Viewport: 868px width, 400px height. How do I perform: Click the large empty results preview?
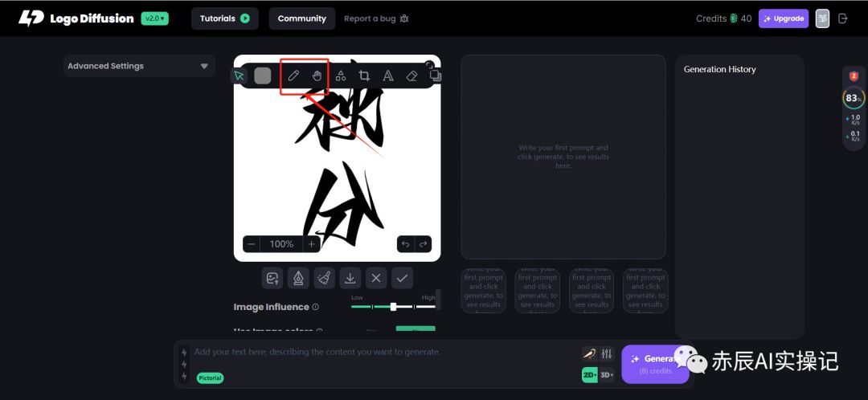[x=563, y=157]
